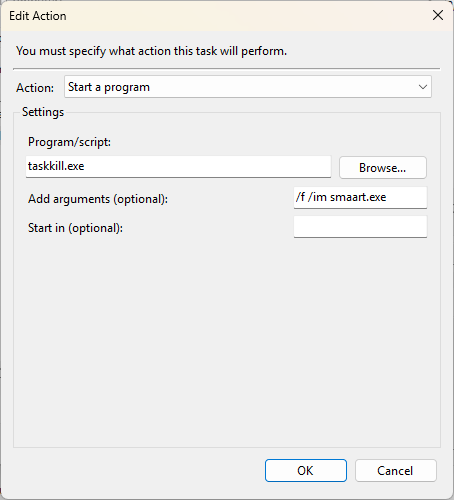Click the Program/script: label
This screenshot has height=500, width=454.
(69, 142)
